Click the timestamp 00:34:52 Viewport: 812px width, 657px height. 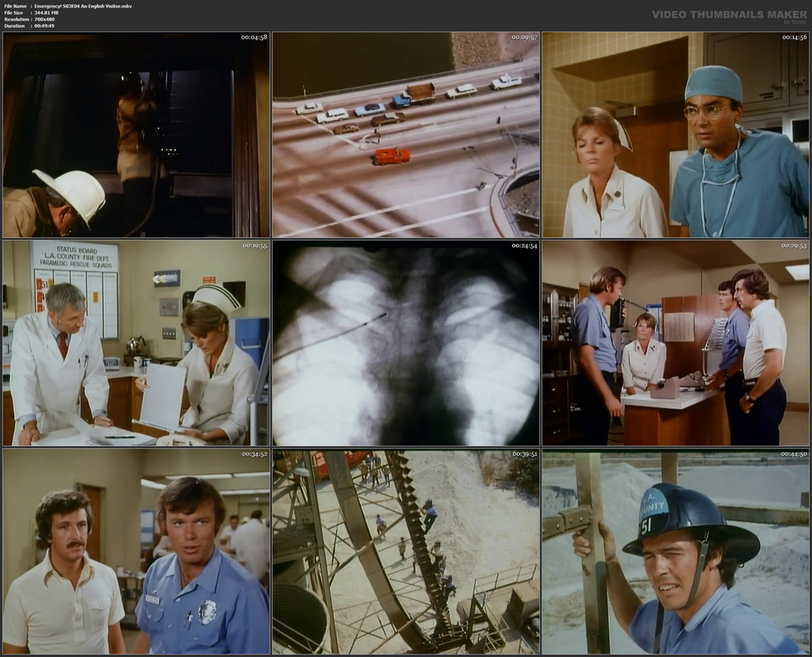coord(254,454)
